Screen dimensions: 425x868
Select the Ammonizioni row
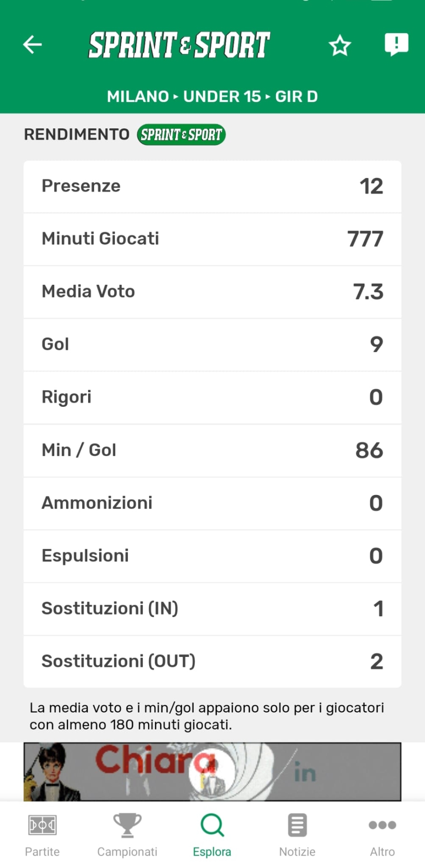tap(212, 503)
